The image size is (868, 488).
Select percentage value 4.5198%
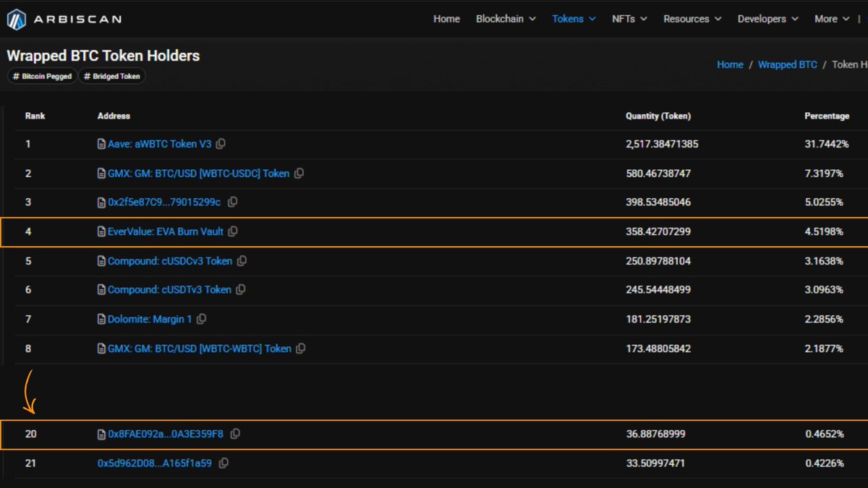click(824, 231)
